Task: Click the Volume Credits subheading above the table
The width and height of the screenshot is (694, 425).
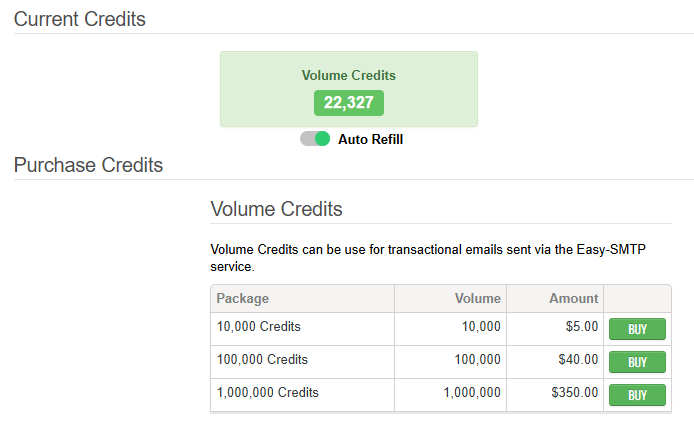Action: point(276,209)
